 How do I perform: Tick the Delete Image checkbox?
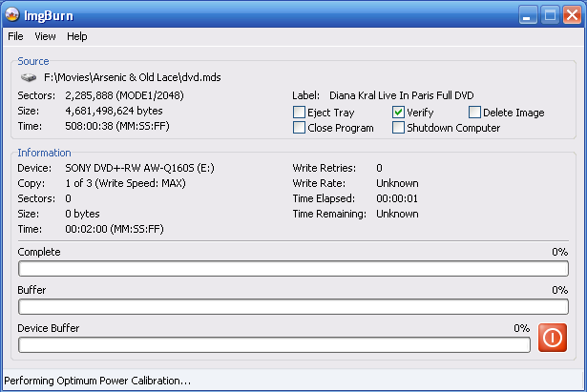click(474, 113)
